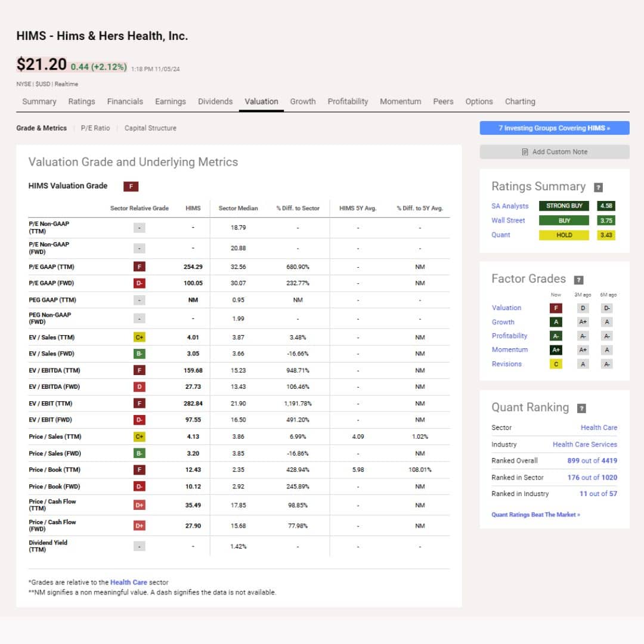Open the Financials tab

click(x=125, y=101)
